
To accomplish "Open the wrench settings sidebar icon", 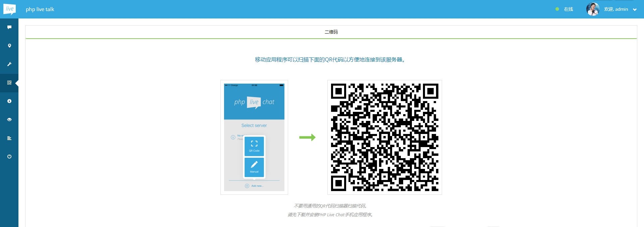I will point(9,64).
